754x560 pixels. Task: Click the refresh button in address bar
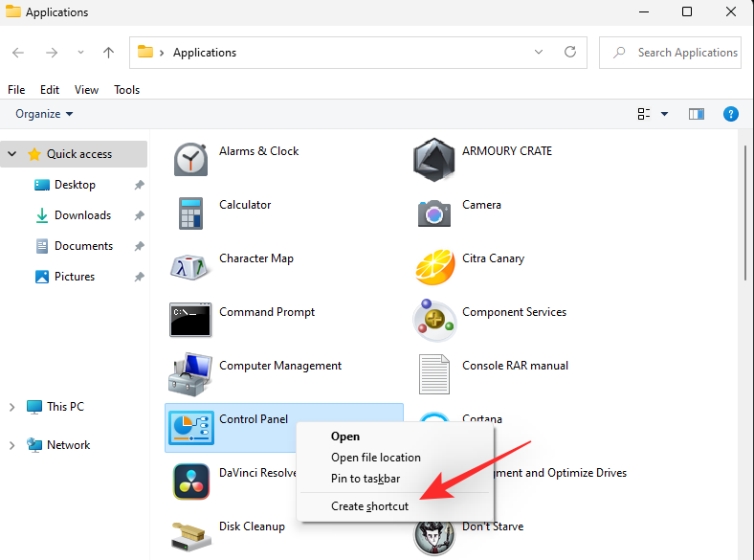pyautogui.click(x=570, y=53)
